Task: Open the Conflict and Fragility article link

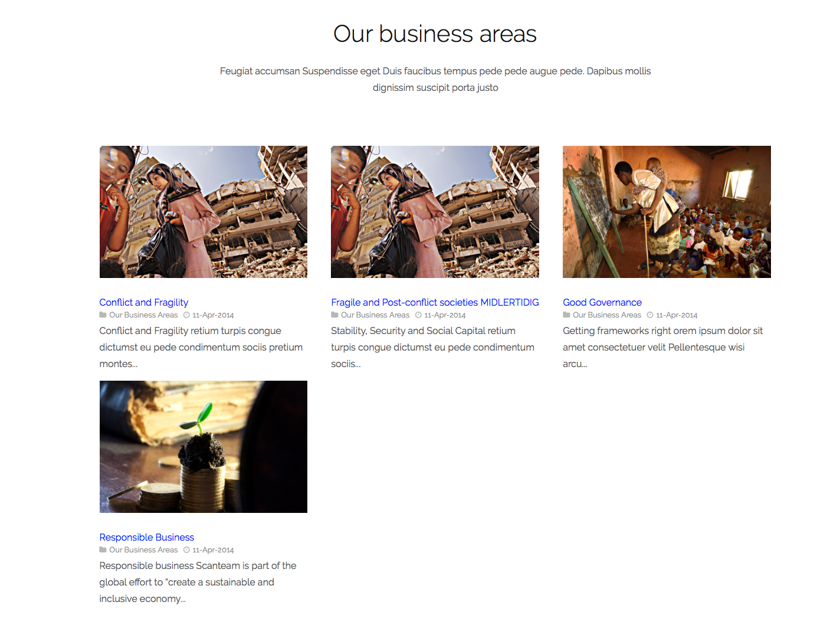Action: (x=144, y=302)
